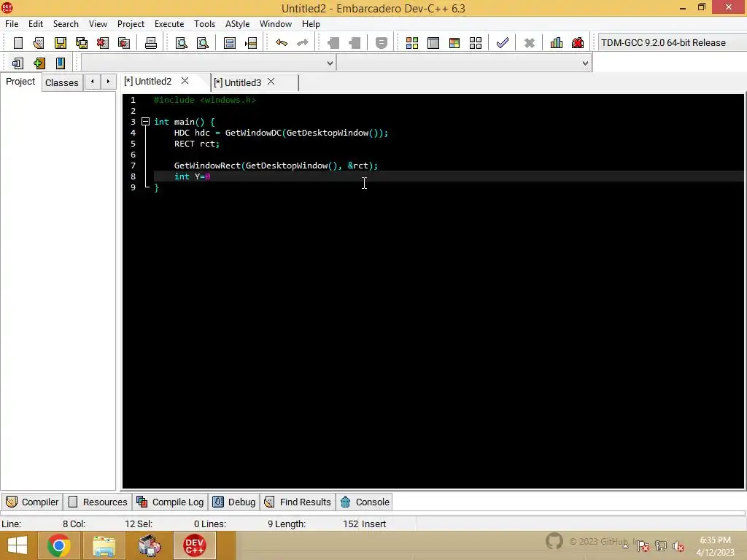Expand the second function combo box
Image resolution: width=747 pixels, height=560 pixels.
click(585, 63)
